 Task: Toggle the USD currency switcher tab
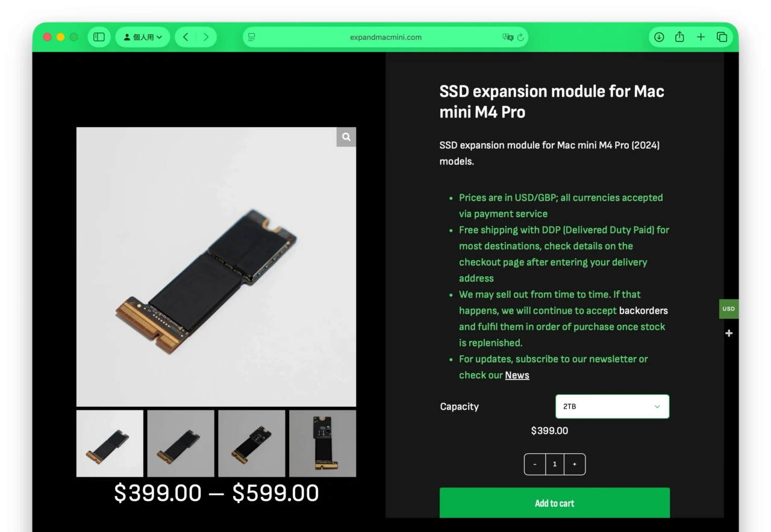(x=729, y=309)
